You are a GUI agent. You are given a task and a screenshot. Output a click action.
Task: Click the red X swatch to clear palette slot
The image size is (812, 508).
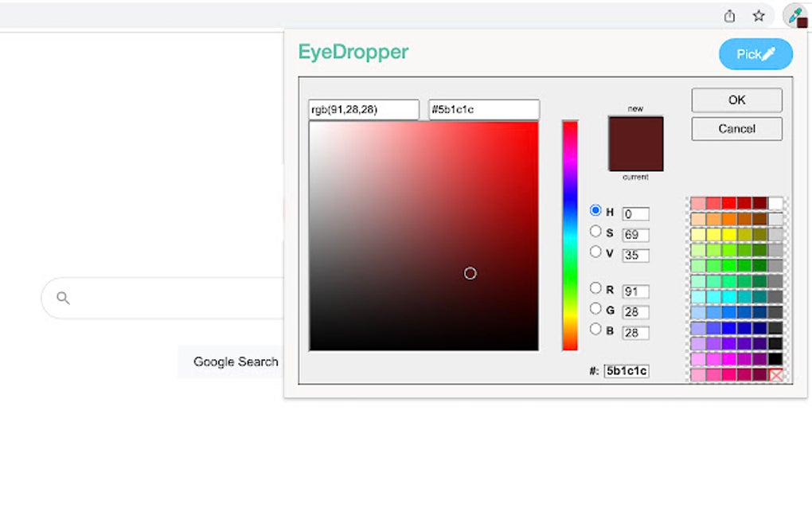coord(776,374)
